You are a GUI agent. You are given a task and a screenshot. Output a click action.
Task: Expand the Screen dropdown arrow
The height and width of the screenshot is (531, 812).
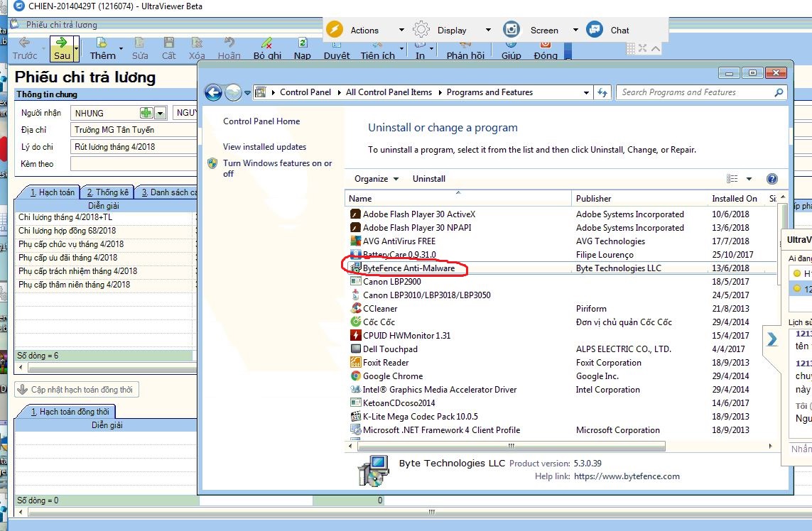[575, 30]
